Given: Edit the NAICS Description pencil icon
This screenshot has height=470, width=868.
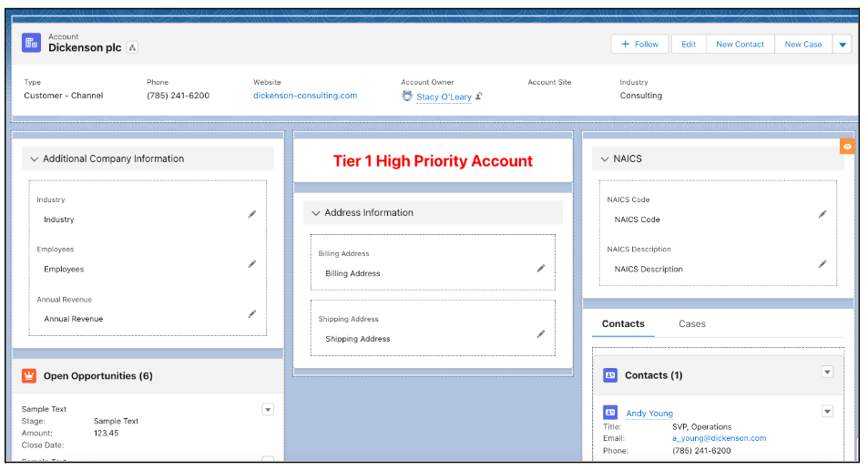Looking at the screenshot, I should [822, 264].
